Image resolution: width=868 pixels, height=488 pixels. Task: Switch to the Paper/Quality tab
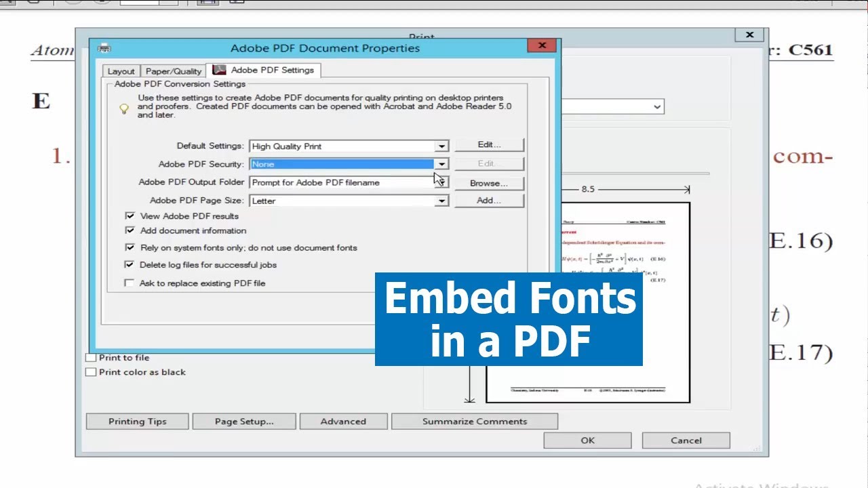pos(174,71)
